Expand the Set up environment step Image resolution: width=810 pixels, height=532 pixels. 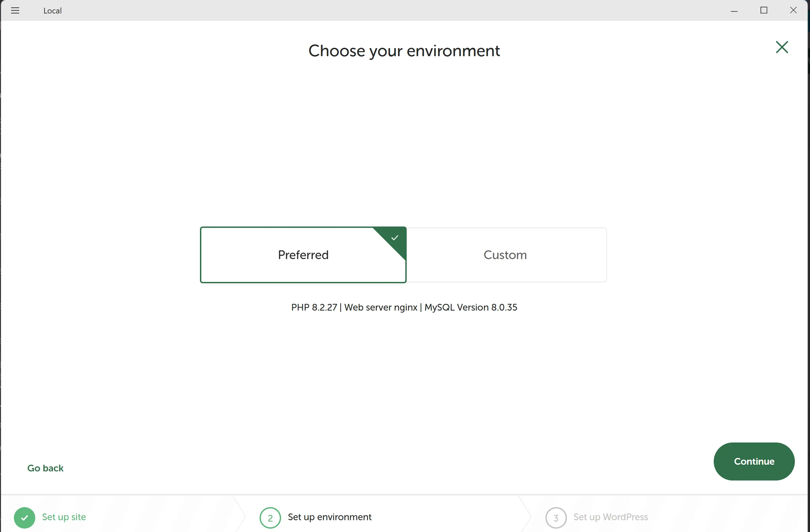[330, 518]
